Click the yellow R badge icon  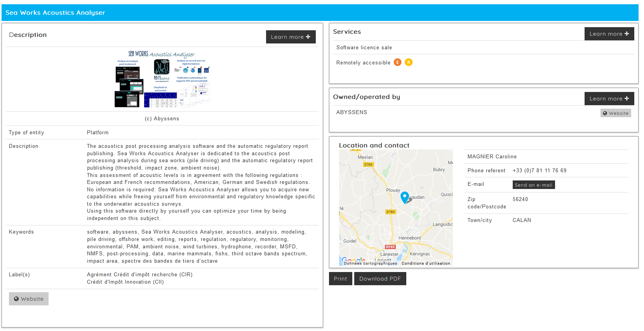coord(409,62)
